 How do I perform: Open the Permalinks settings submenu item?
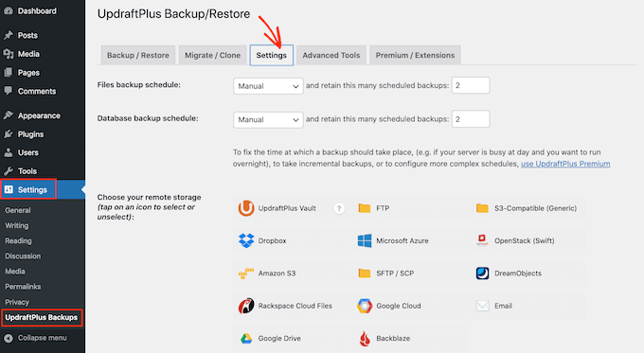click(23, 287)
